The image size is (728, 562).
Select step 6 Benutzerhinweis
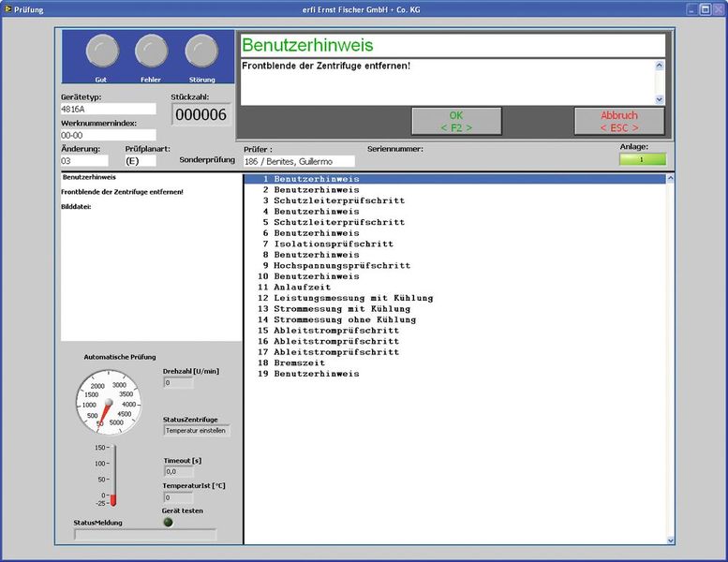tap(454, 233)
